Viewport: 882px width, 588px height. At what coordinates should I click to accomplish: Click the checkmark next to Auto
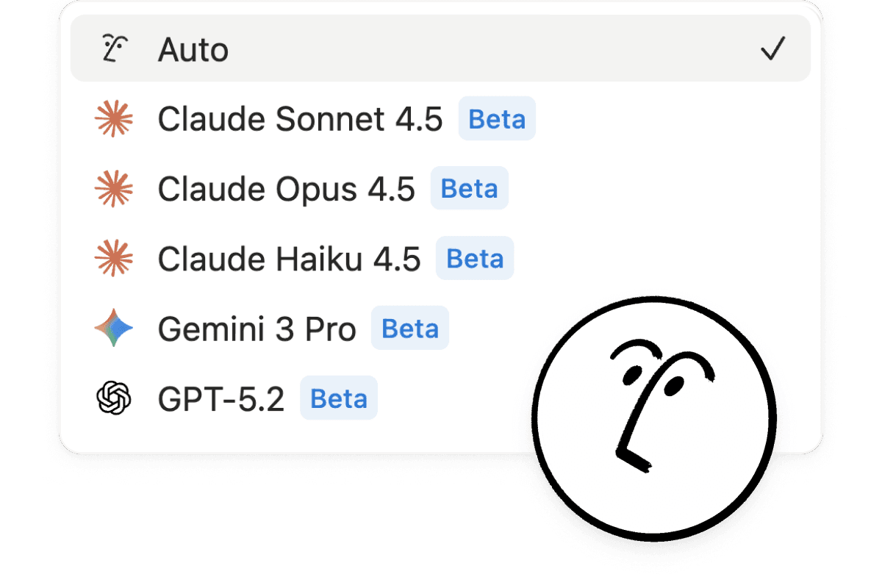(x=772, y=49)
